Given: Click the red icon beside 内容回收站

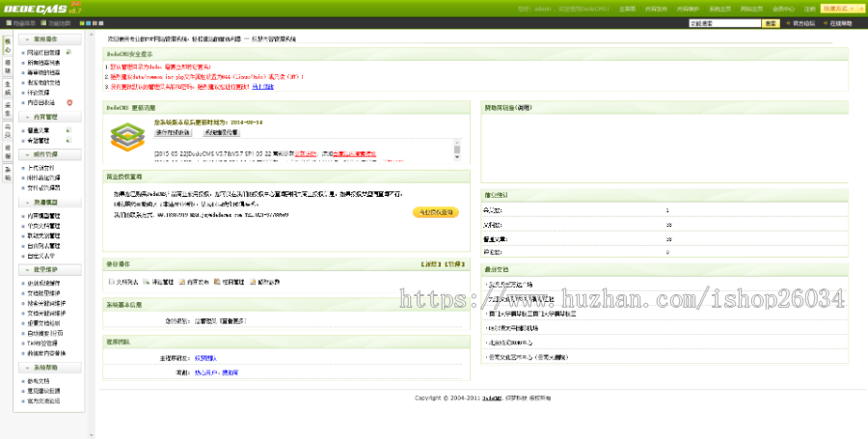Looking at the screenshot, I should (x=69, y=102).
